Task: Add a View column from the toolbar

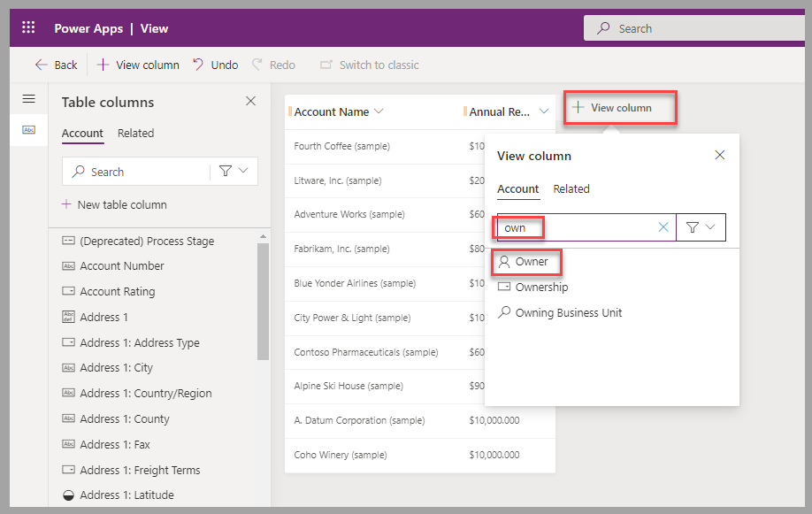Action: pos(138,65)
